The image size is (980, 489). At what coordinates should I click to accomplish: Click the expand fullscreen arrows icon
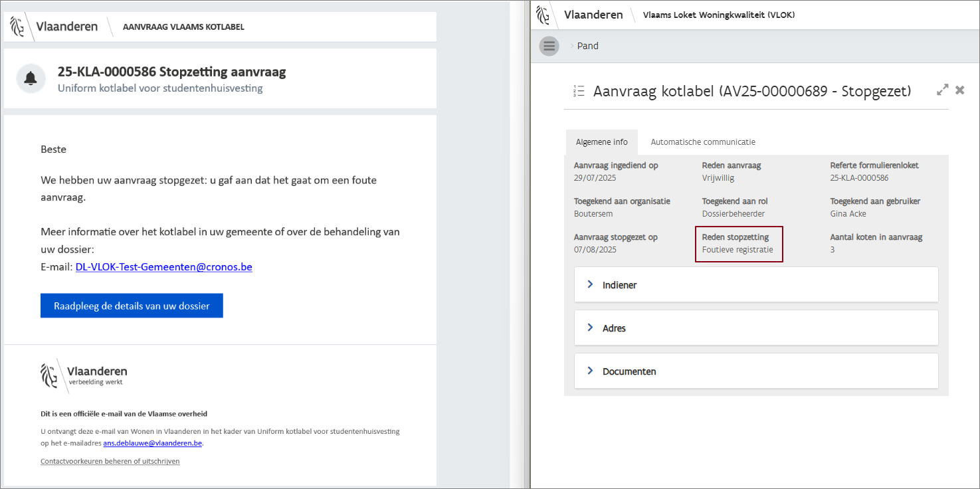(942, 90)
